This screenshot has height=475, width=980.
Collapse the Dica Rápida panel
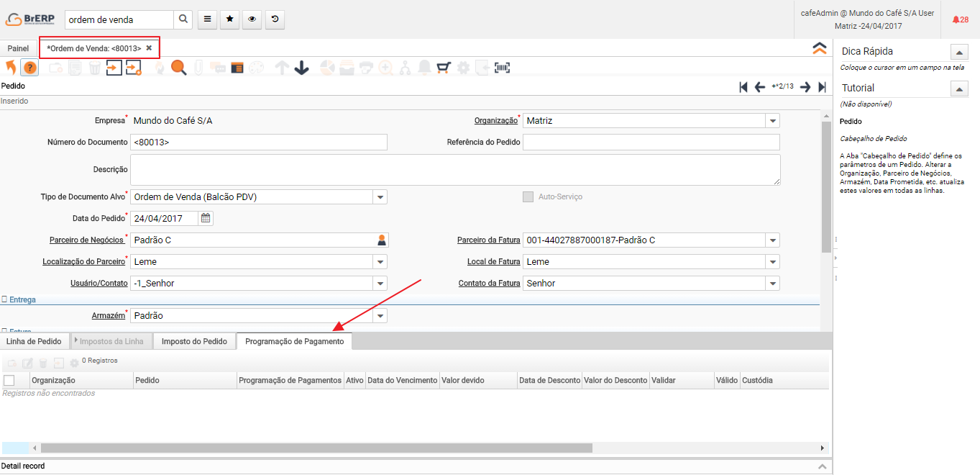pyautogui.click(x=959, y=52)
